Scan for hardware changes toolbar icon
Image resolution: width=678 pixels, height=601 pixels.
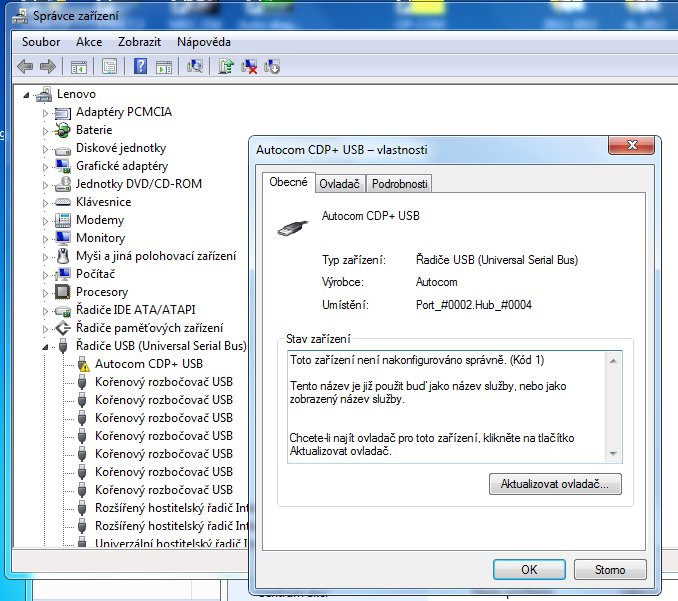[195, 66]
